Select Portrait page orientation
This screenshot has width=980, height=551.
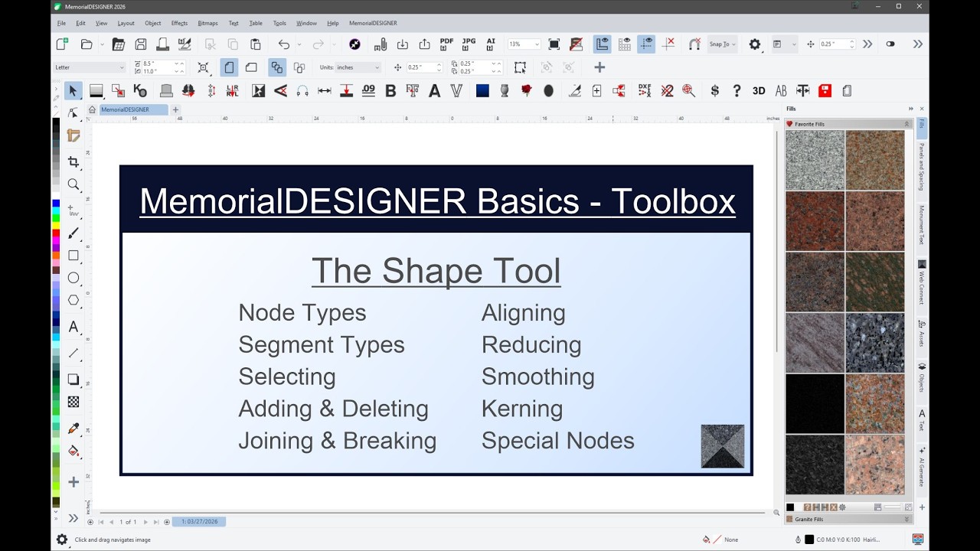(229, 67)
